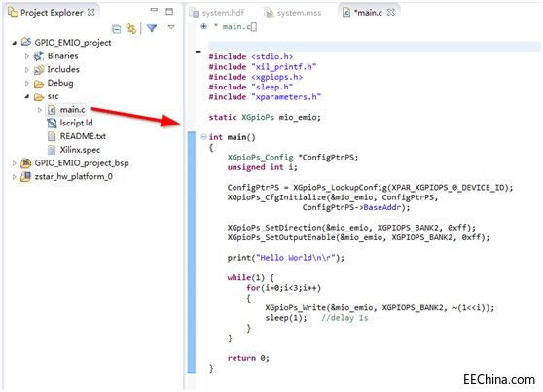This screenshot has height=392, width=543.
Task: Toggle Link with Editor icon
Action: 131,29
